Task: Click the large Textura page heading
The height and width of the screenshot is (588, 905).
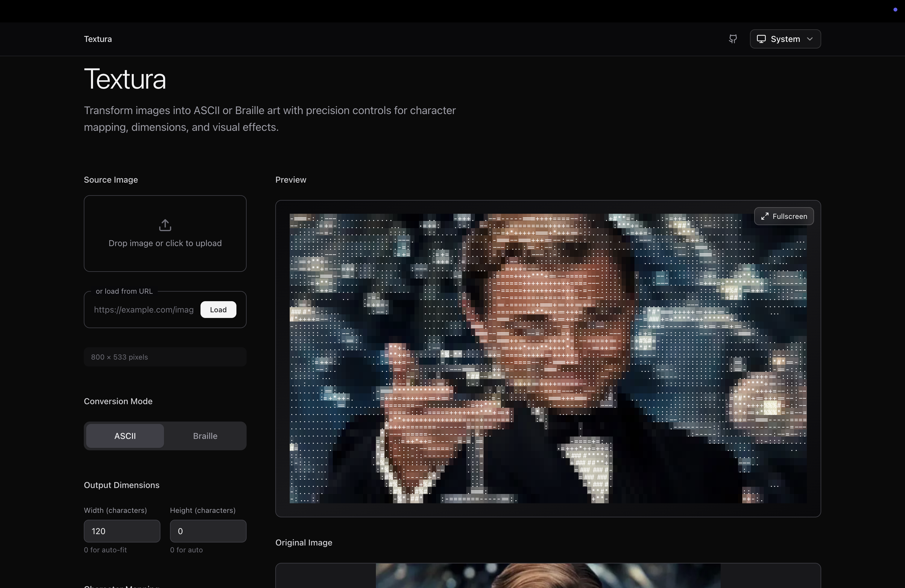Action: click(125, 79)
